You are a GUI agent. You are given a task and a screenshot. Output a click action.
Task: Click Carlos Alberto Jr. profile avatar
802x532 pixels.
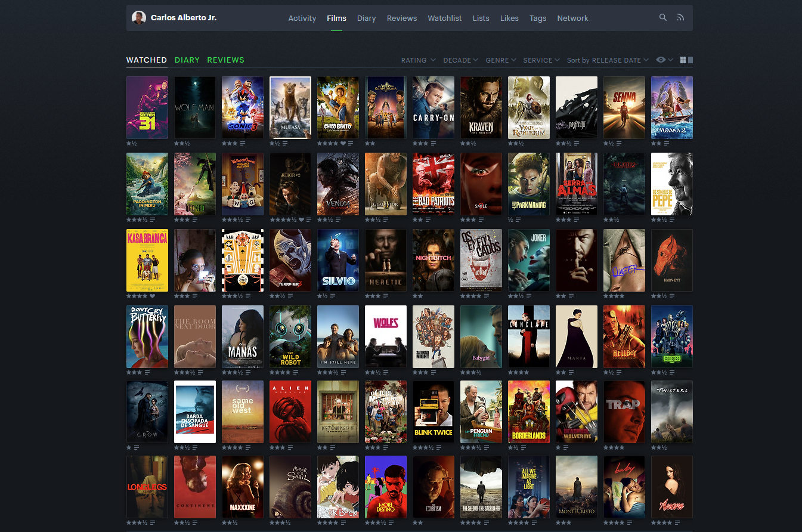139,18
